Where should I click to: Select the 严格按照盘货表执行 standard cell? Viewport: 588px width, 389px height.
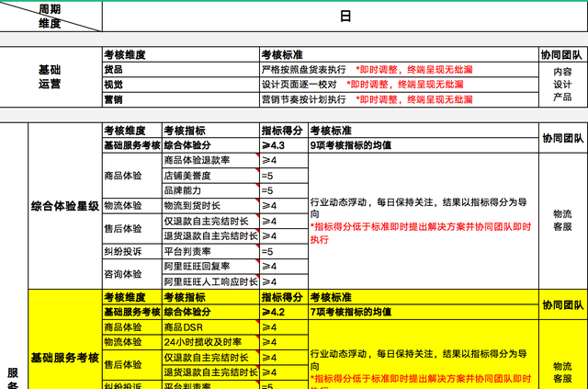304,70
